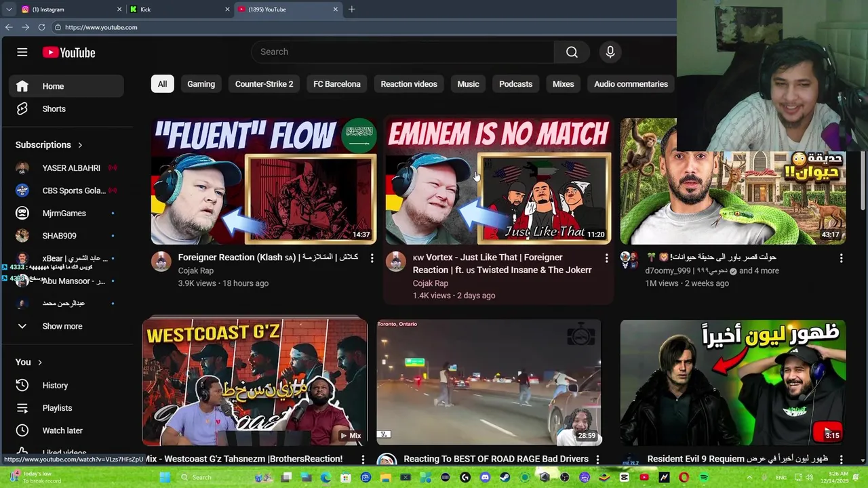Open Opera browser from the taskbar
The height and width of the screenshot is (488, 868).
(x=684, y=477)
